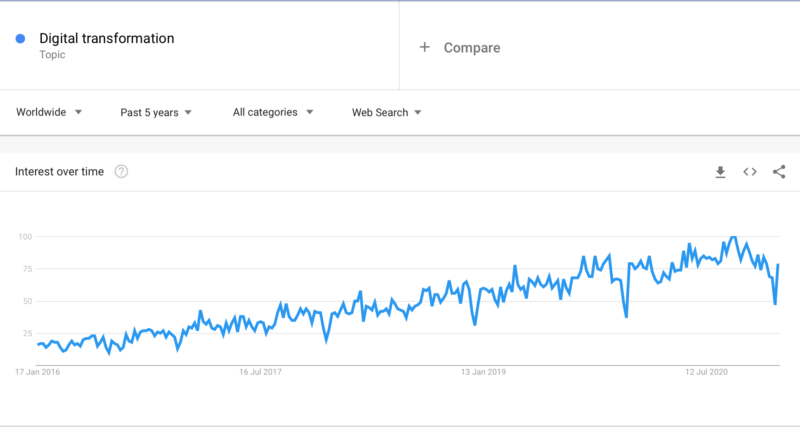Open the All categories dropdown
Viewport: 800px width, 427px height.
pos(273,112)
